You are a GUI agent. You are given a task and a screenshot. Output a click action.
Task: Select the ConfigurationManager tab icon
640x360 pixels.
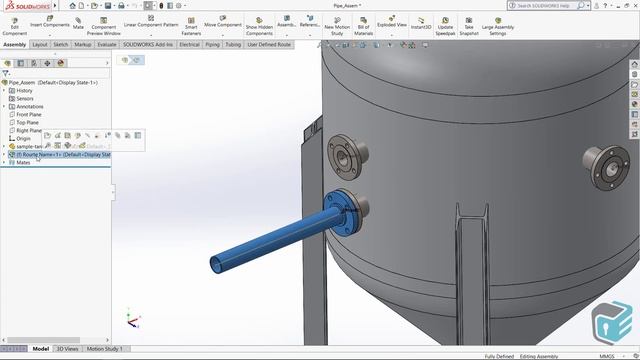(x=34, y=63)
